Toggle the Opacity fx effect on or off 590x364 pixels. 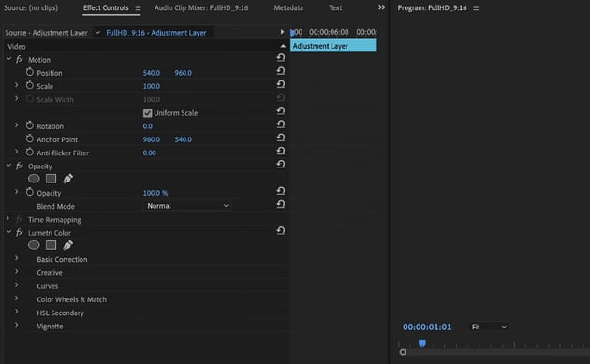tap(20, 166)
